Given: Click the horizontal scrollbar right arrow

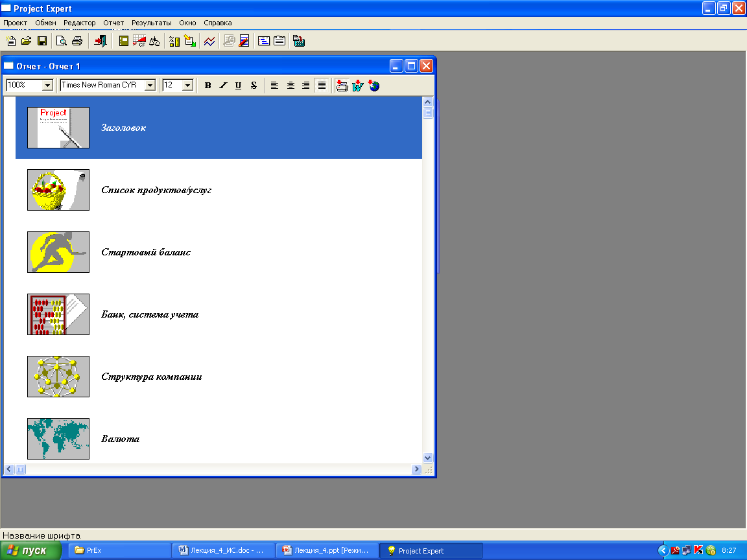Looking at the screenshot, I should click(416, 469).
